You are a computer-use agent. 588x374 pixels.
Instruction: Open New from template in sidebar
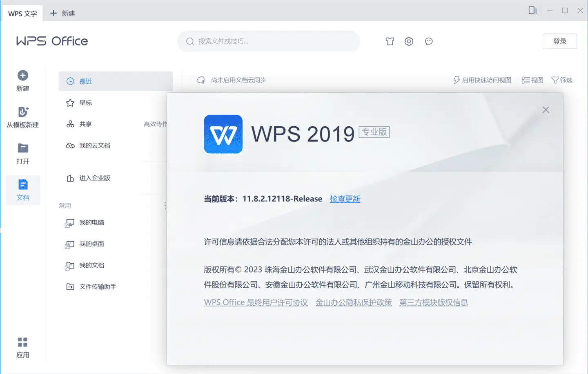point(23,112)
